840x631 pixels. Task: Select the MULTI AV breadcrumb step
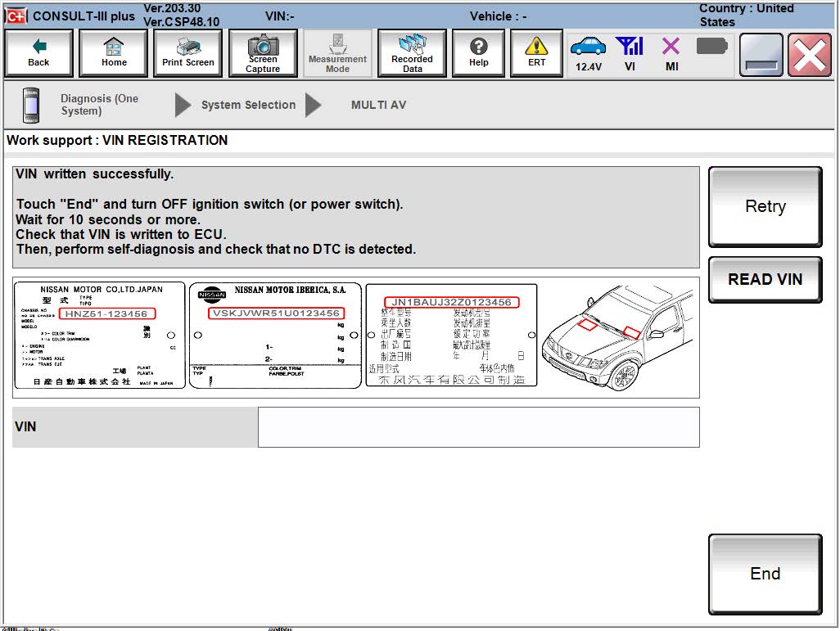[379, 105]
